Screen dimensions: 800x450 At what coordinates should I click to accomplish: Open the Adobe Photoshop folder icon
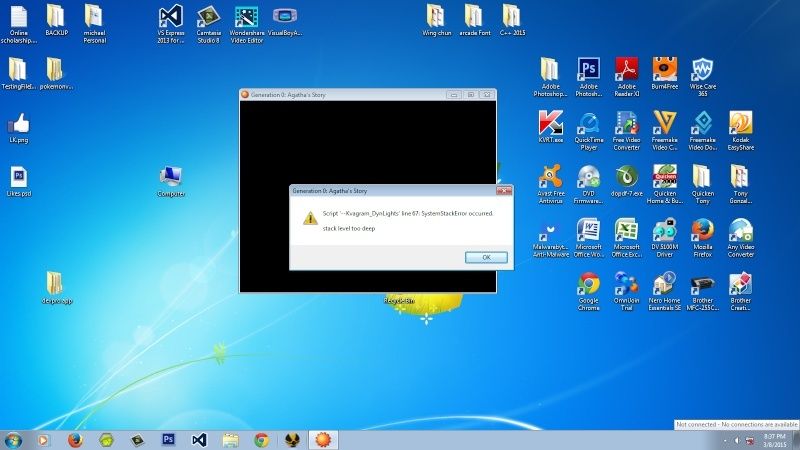[x=550, y=77]
